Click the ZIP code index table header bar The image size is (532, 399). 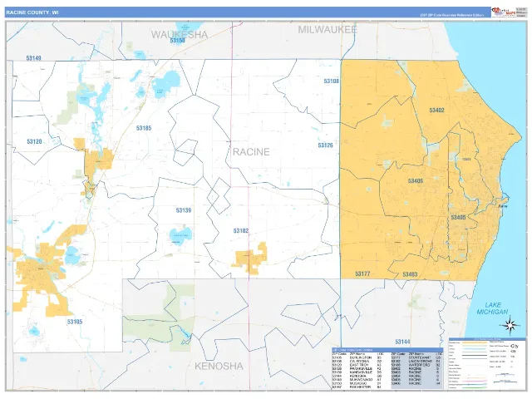tap(387, 350)
